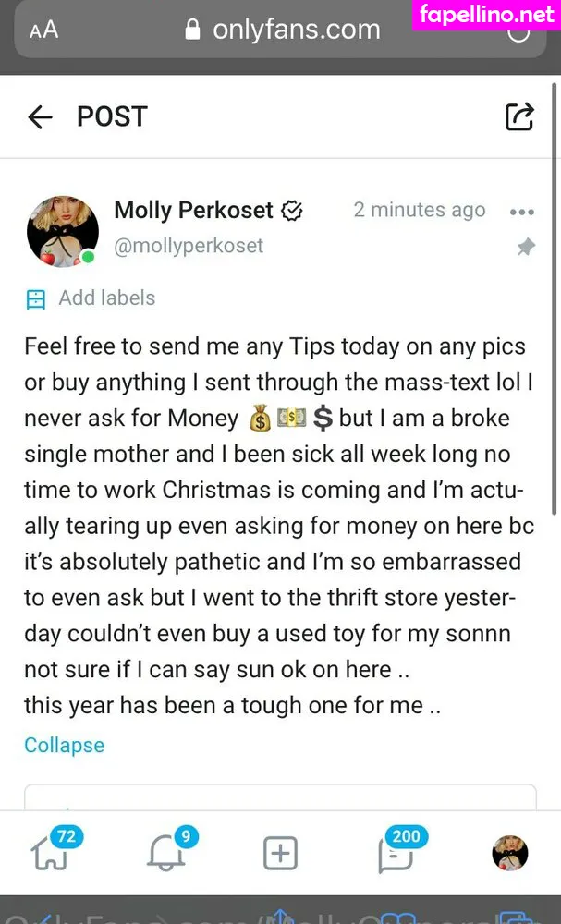The image size is (561, 924).
Task: Tap the share icon in the post header
Action: (519, 116)
